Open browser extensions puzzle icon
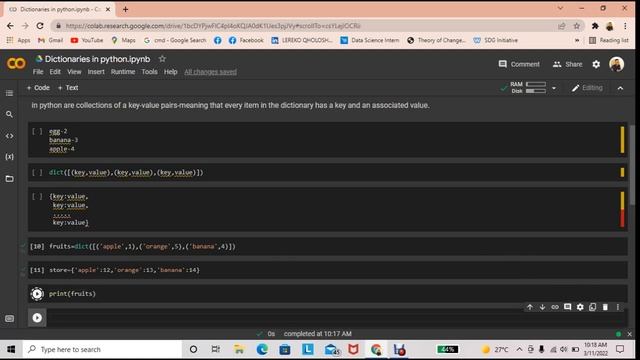 click(595, 26)
